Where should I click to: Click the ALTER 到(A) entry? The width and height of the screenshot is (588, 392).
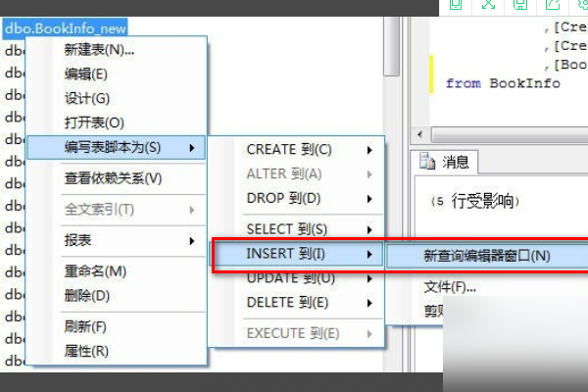pos(297,174)
